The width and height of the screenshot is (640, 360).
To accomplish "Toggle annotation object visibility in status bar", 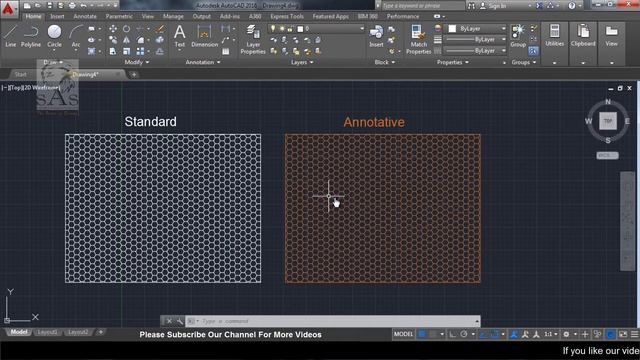I will point(514,334).
